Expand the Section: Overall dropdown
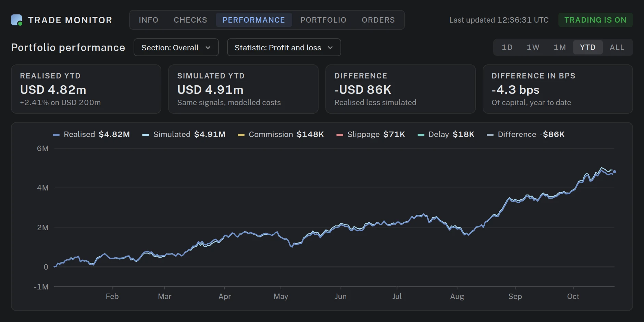 [x=176, y=47]
